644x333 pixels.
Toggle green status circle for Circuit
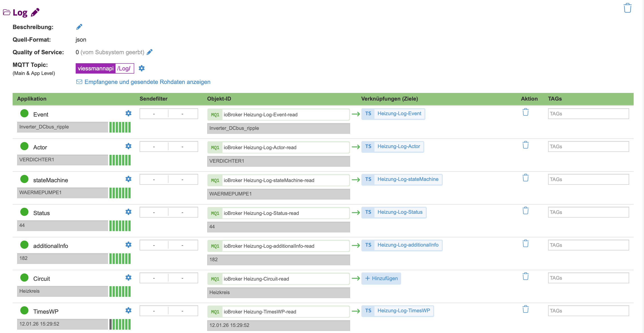[x=24, y=278]
